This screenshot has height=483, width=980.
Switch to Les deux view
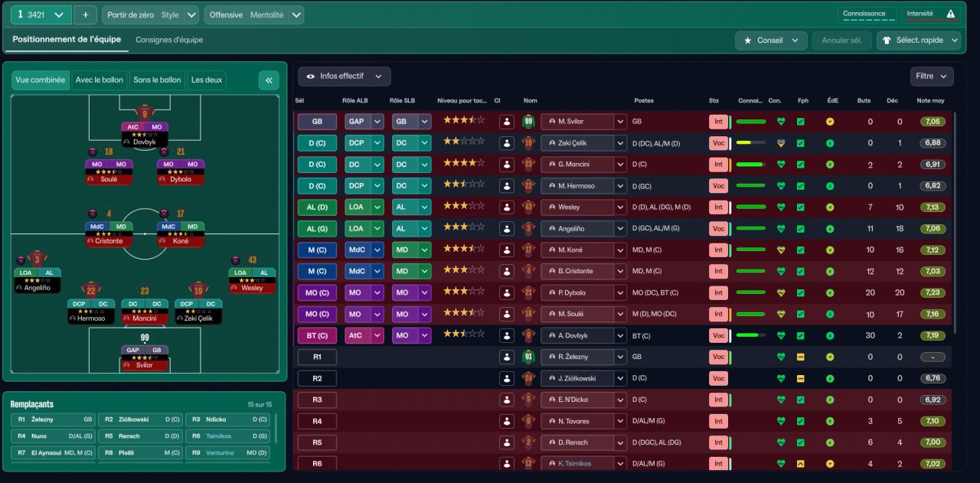(x=207, y=80)
